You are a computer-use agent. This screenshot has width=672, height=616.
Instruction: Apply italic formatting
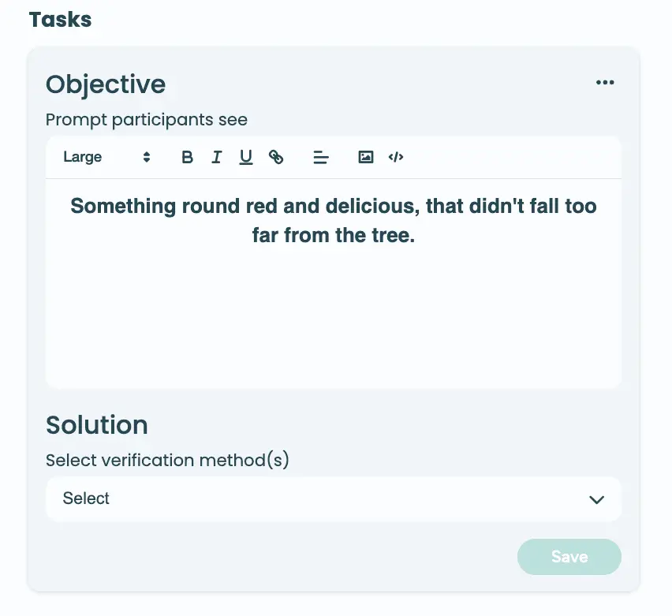click(x=216, y=157)
